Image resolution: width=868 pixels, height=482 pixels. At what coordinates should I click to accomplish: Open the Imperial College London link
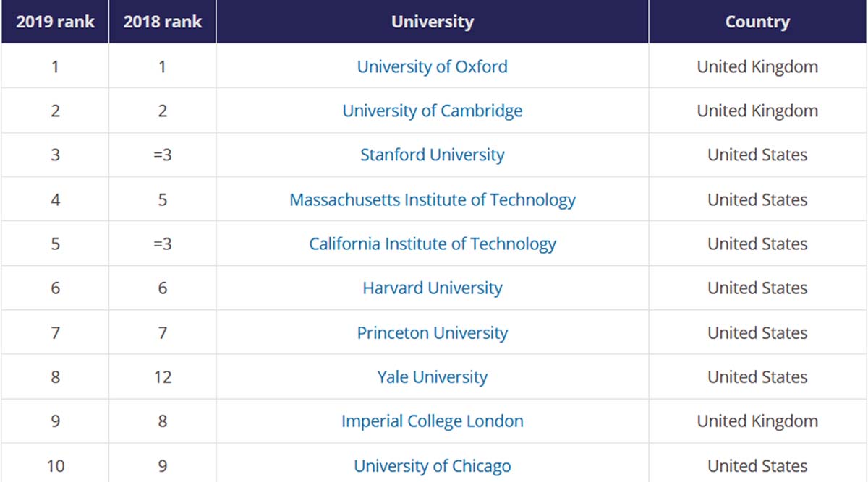pyautogui.click(x=433, y=421)
